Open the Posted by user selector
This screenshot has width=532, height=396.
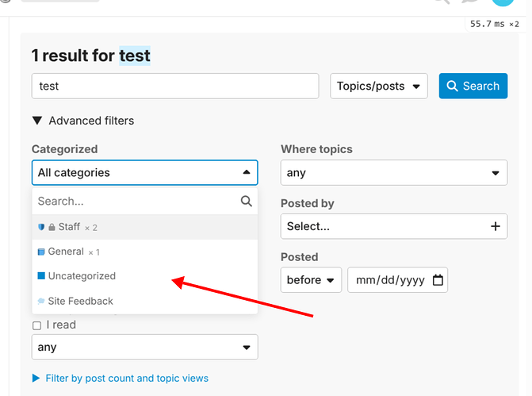click(394, 226)
